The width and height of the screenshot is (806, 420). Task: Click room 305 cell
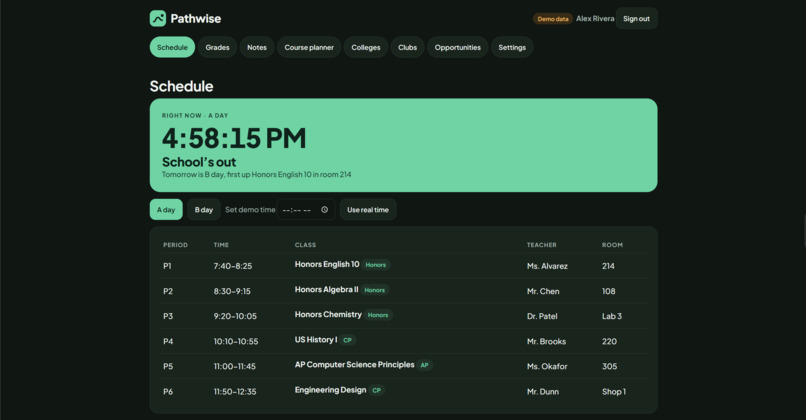610,367
